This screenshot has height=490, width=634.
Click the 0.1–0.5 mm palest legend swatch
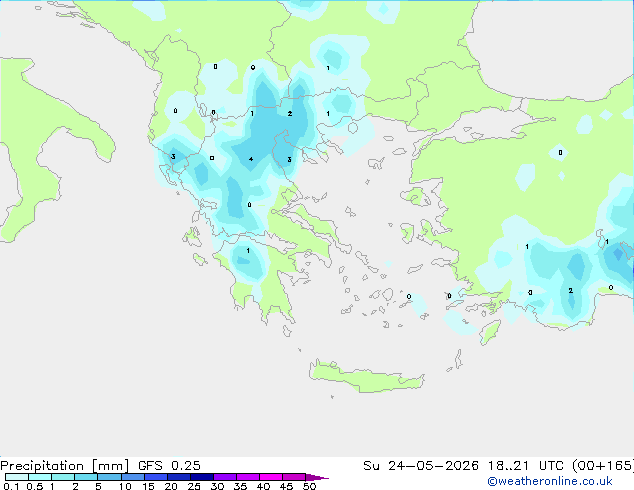[17, 477]
